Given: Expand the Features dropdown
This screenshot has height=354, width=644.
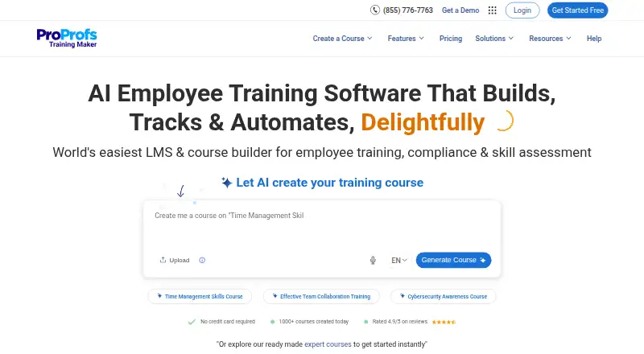Looking at the screenshot, I should (x=406, y=38).
